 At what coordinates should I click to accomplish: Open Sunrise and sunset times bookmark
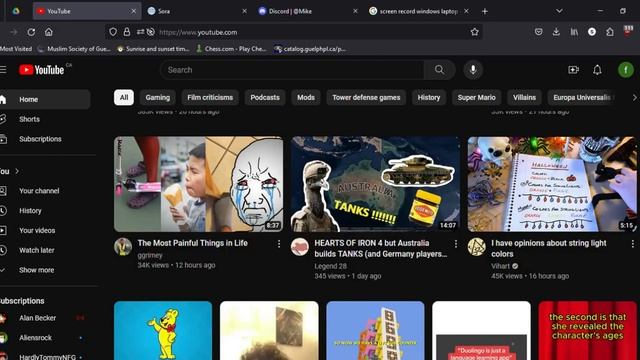(153, 49)
